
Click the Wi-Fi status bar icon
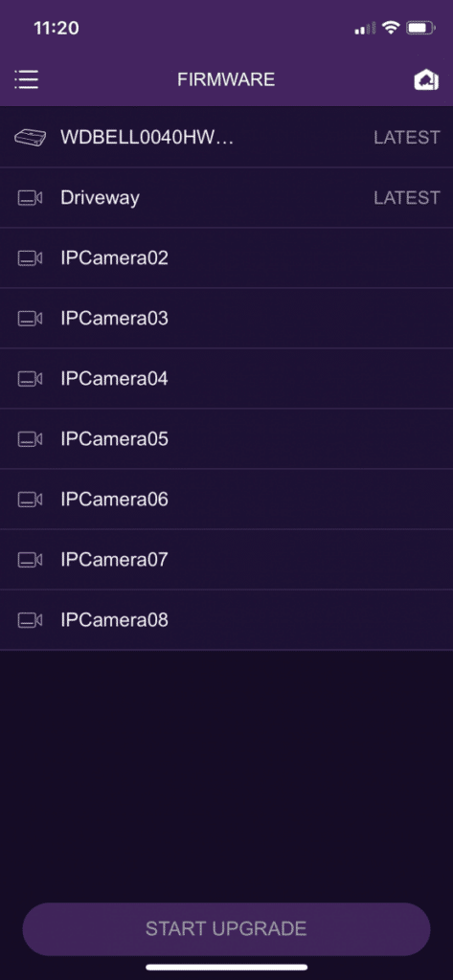coord(391,28)
